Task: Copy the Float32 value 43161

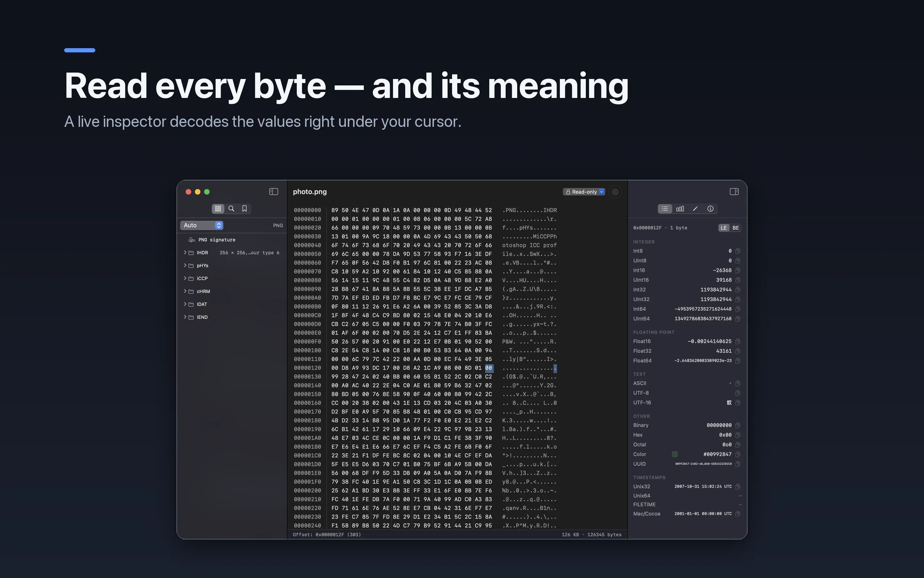Action: click(738, 351)
